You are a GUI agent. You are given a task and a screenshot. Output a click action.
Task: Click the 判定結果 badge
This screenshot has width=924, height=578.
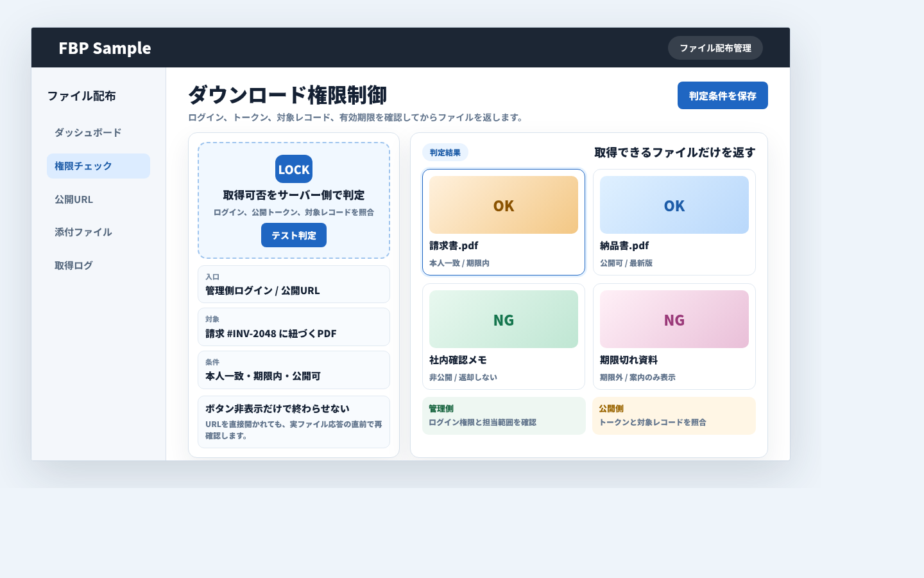point(445,152)
